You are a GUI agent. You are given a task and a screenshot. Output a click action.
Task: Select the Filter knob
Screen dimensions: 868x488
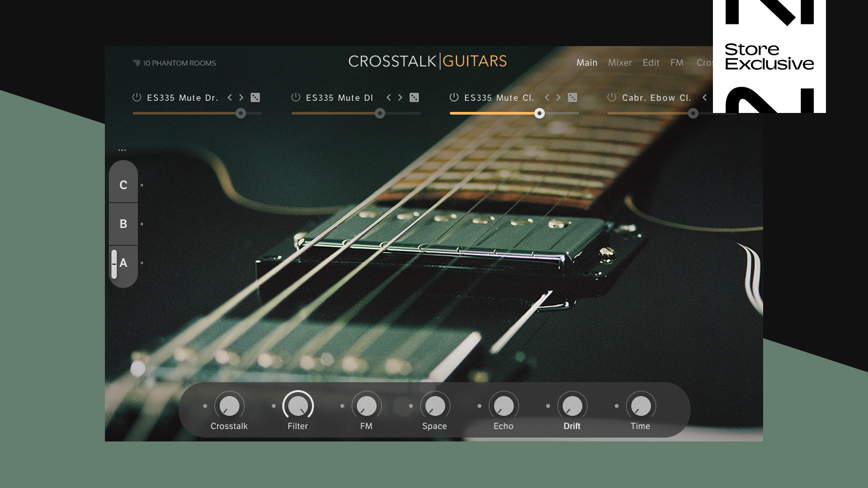(x=298, y=407)
